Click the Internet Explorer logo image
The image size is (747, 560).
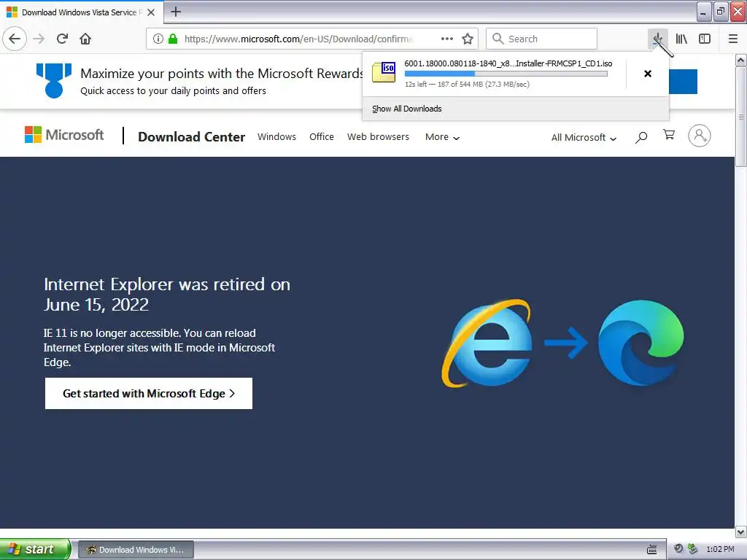click(x=487, y=343)
